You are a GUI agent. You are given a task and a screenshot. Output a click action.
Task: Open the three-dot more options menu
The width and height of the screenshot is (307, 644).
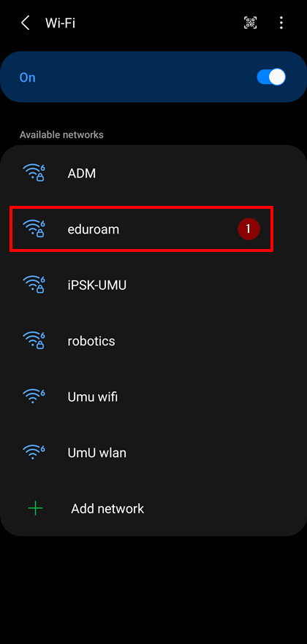[x=281, y=23]
